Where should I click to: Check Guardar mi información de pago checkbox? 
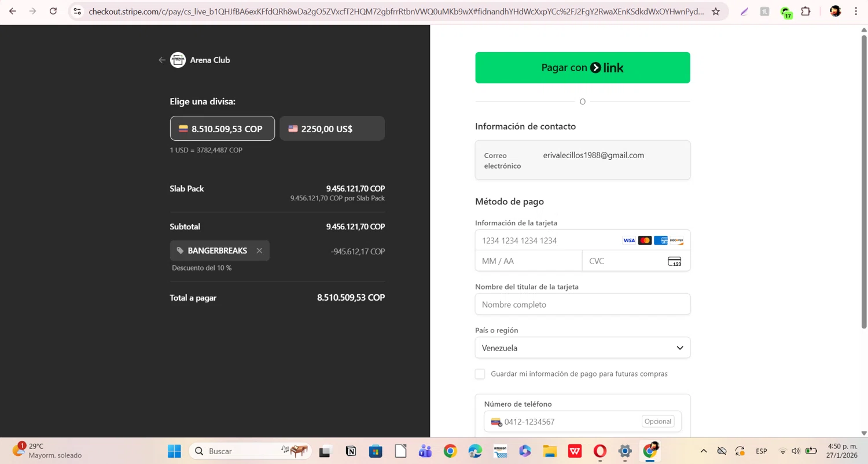coord(480,374)
